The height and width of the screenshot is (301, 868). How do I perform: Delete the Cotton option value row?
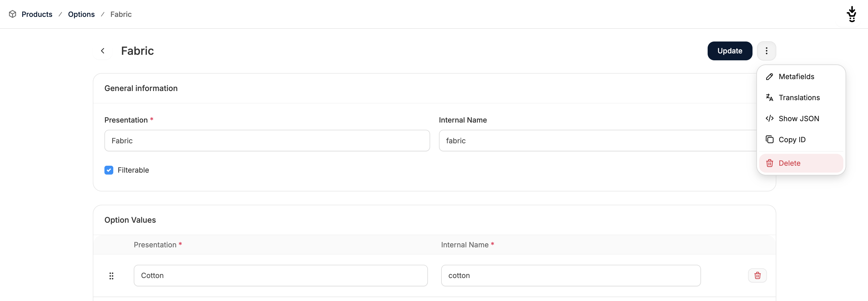pos(757,276)
